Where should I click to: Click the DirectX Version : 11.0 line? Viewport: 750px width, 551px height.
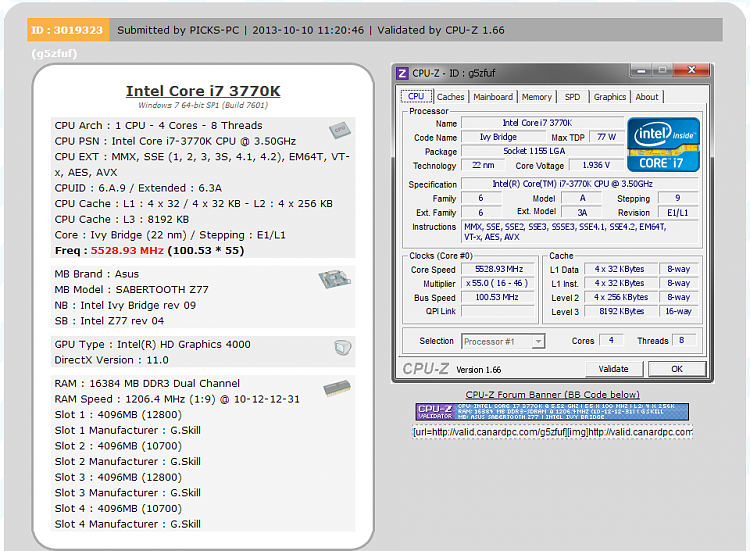(x=111, y=360)
